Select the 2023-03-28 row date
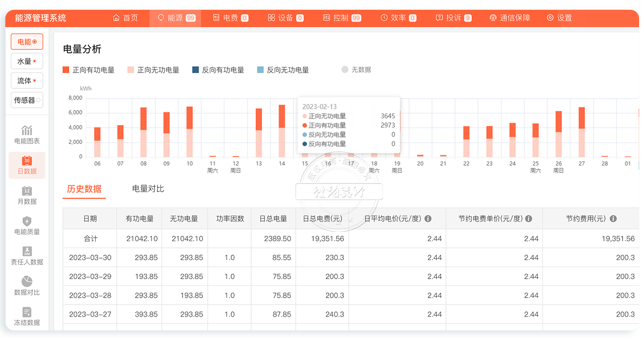The height and width of the screenshot is (345, 644). (90, 296)
